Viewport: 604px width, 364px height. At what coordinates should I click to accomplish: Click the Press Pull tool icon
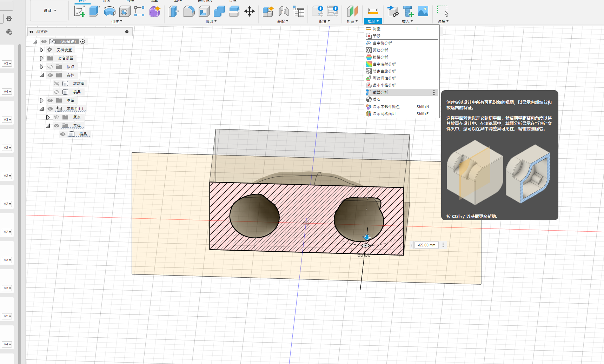174,11
